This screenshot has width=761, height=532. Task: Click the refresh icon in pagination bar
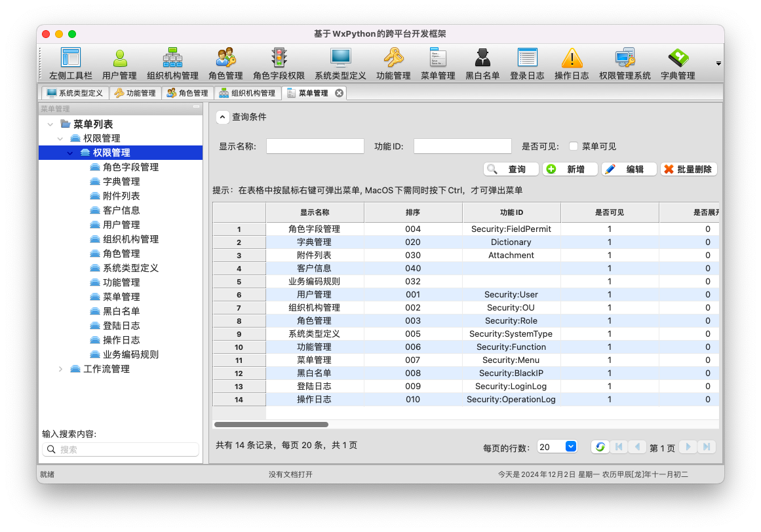tap(600, 447)
